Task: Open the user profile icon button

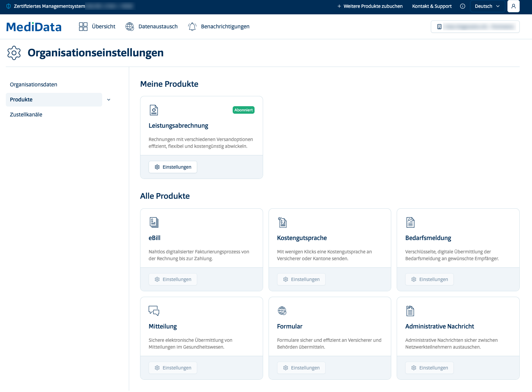Action: pos(513,6)
